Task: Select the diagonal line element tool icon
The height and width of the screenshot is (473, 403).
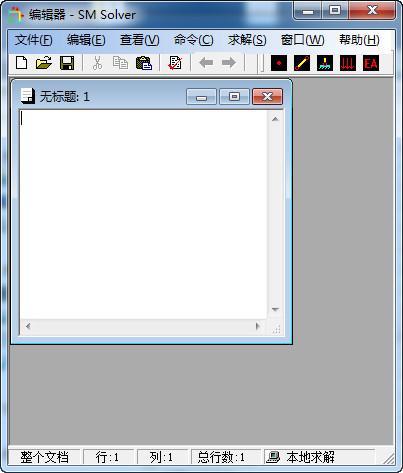Action: 302,63
